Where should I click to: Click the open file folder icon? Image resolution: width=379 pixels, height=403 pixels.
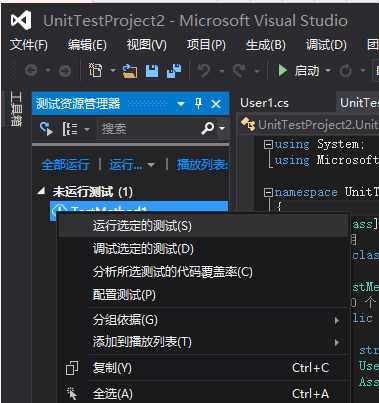point(130,71)
